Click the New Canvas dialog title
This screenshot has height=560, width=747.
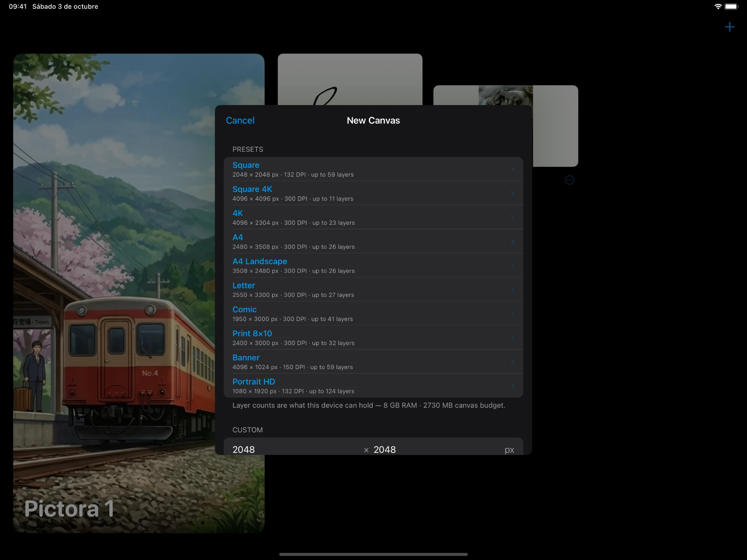click(x=373, y=121)
